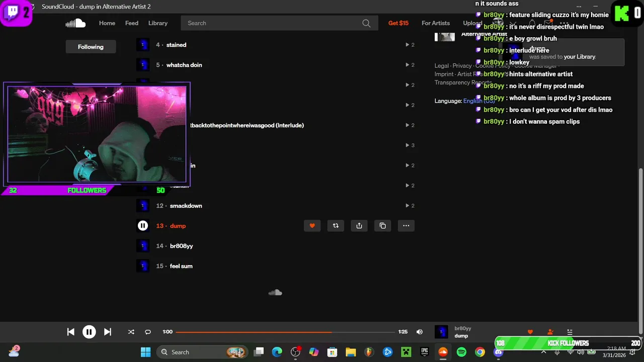Open Microsoft Store from the taskbar
The image size is (644, 362).
coord(332,352)
